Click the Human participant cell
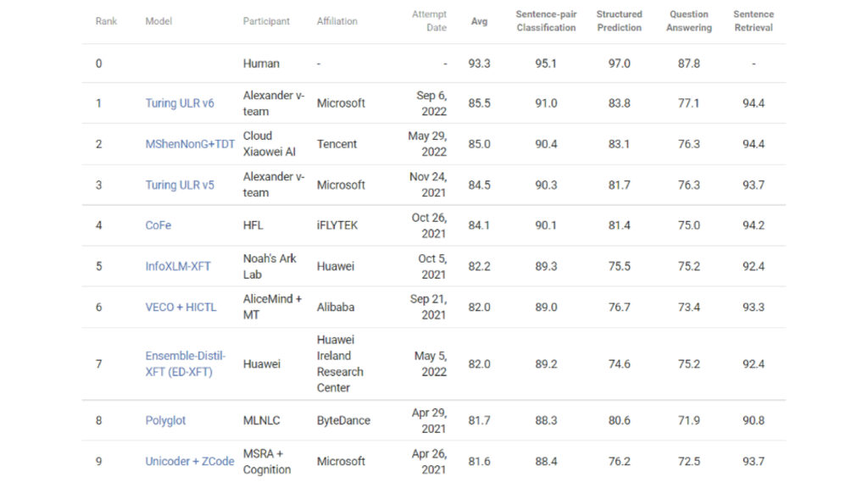 [261, 64]
